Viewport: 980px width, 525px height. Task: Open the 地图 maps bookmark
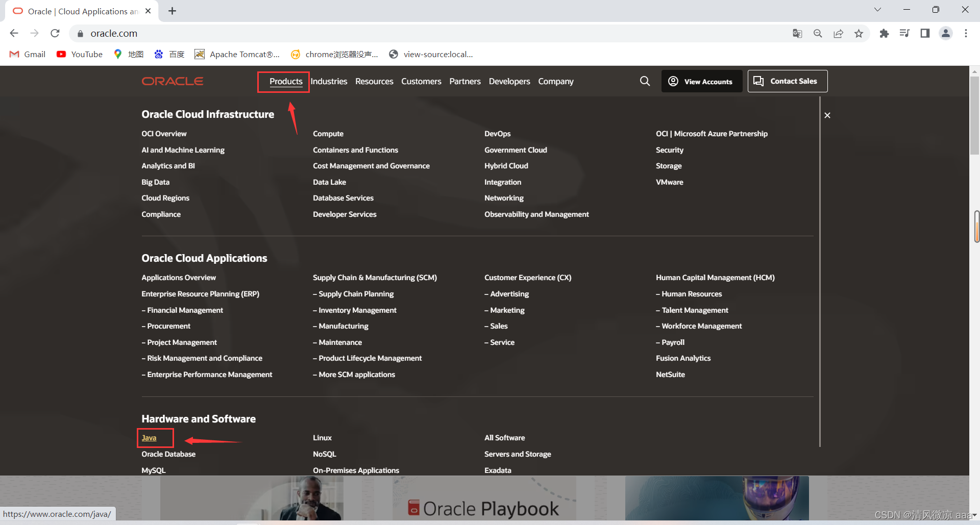[129, 54]
